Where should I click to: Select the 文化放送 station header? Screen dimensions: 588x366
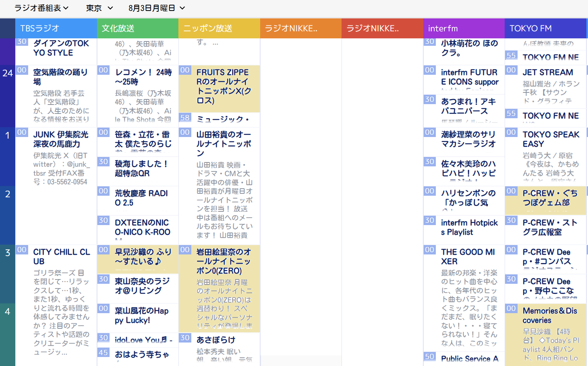(x=138, y=28)
